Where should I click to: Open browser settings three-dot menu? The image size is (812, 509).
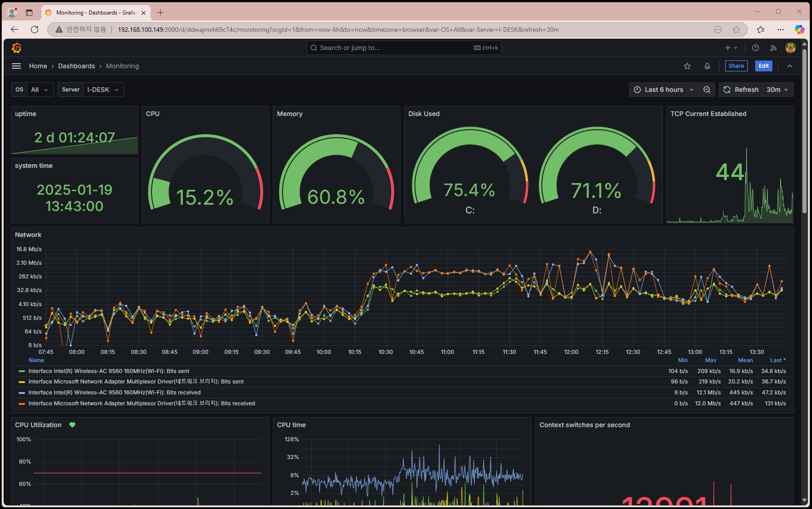click(781, 30)
